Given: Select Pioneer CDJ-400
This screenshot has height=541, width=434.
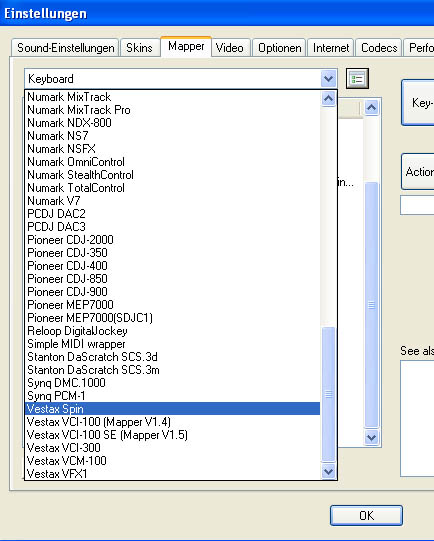Looking at the screenshot, I should pos(172,266).
